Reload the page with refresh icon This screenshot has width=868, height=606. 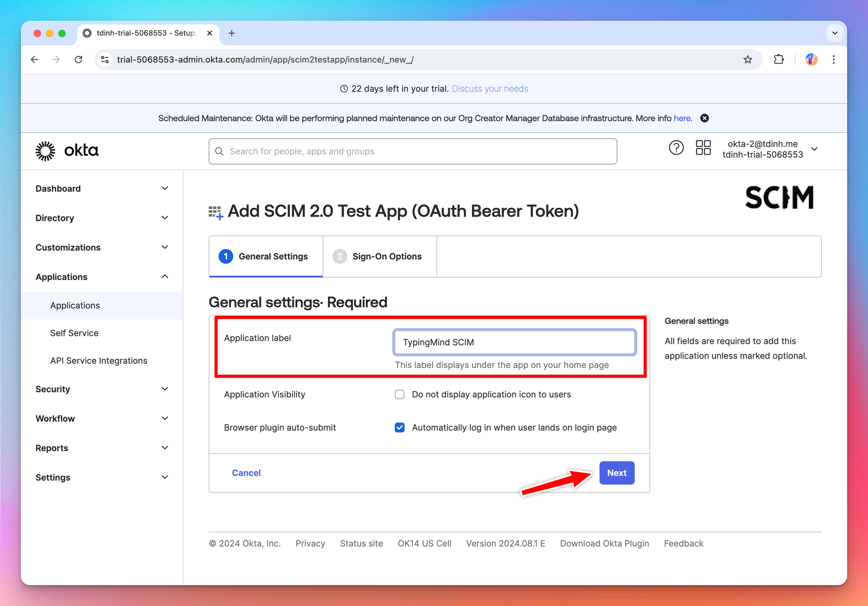click(x=78, y=59)
